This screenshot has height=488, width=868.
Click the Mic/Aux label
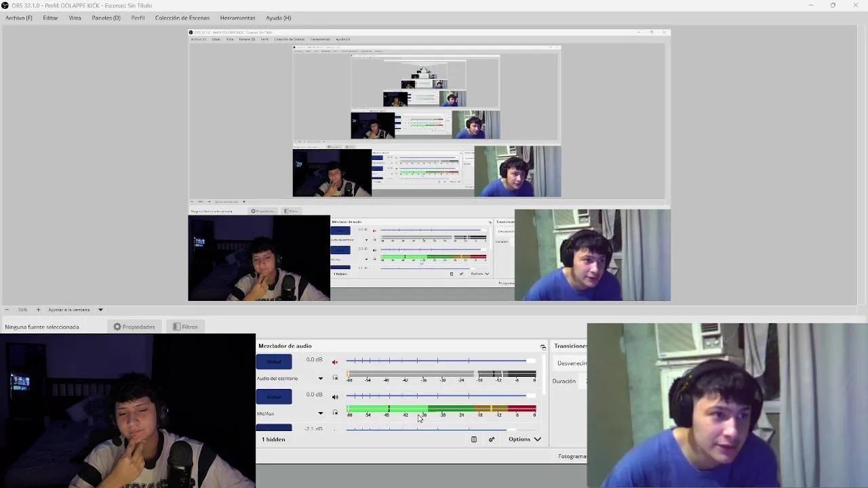265,413
